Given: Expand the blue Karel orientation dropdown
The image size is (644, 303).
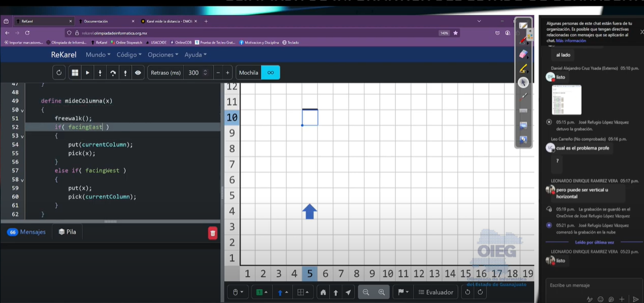Looking at the screenshot, I should pyautogui.click(x=282, y=293).
